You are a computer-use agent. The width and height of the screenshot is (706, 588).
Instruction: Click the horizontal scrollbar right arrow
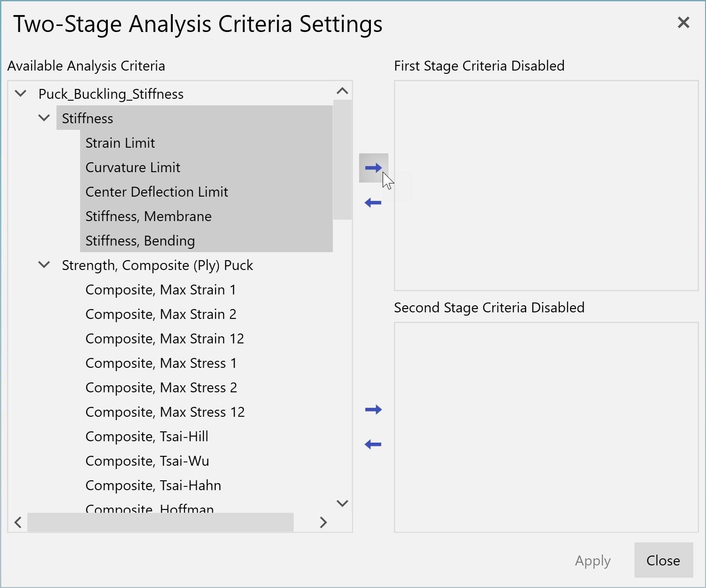click(323, 522)
